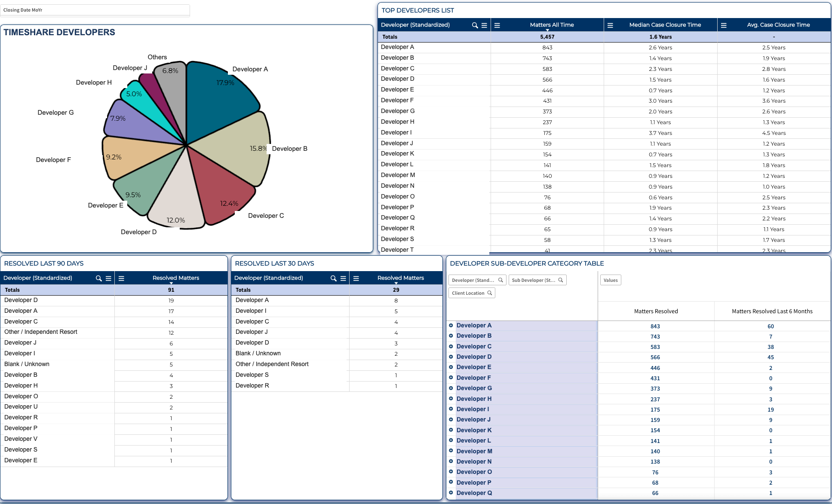
Task: Open the Matters All Time column menu
Action: [x=497, y=25]
